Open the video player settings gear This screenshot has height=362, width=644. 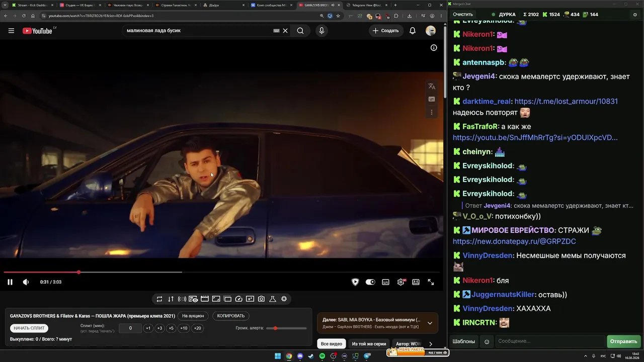click(x=401, y=282)
